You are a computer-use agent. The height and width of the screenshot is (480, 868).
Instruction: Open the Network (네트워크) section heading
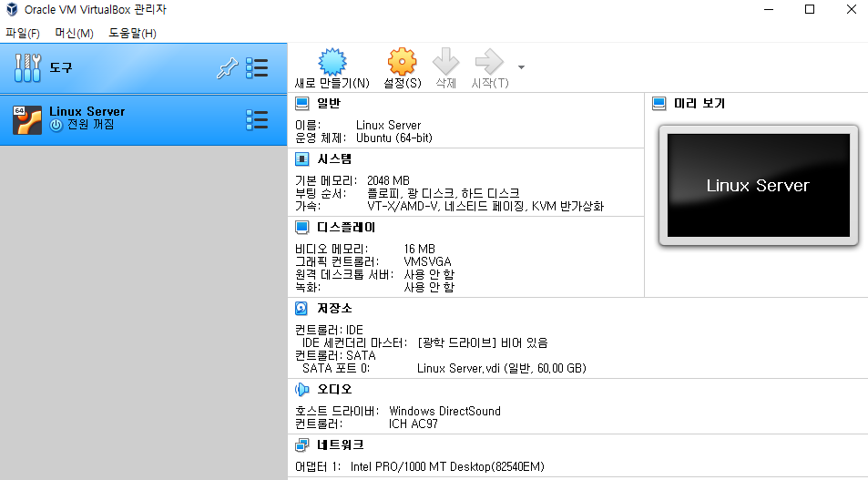pyautogui.click(x=341, y=445)
